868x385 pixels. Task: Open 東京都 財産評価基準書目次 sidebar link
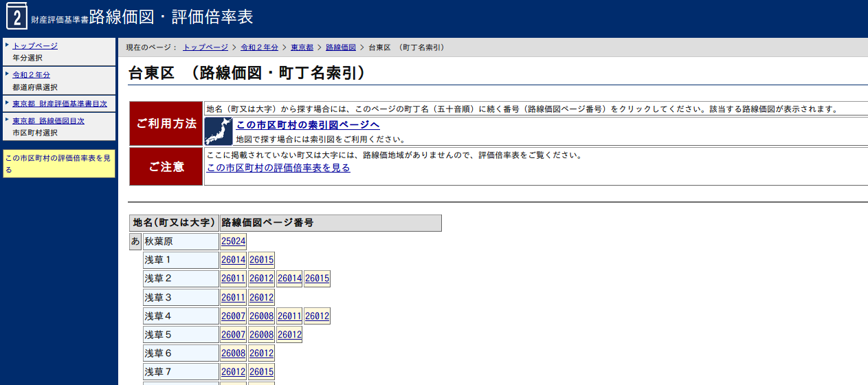pos(60,103)
